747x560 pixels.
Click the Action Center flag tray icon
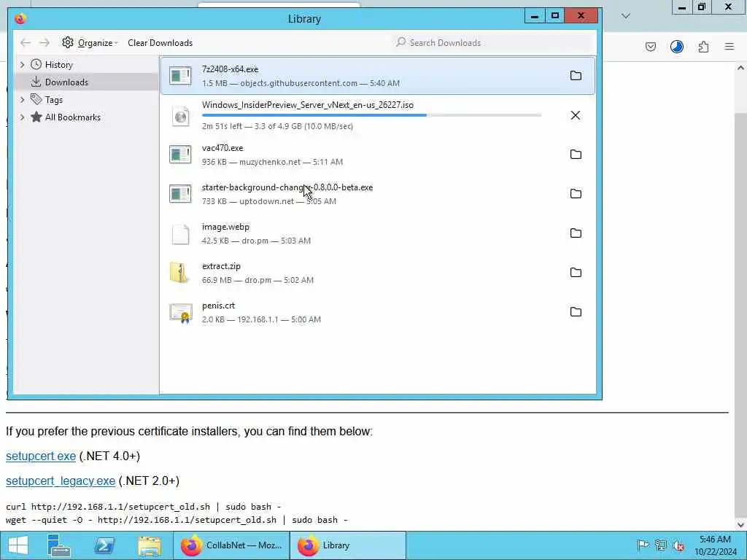pos(643,545)
